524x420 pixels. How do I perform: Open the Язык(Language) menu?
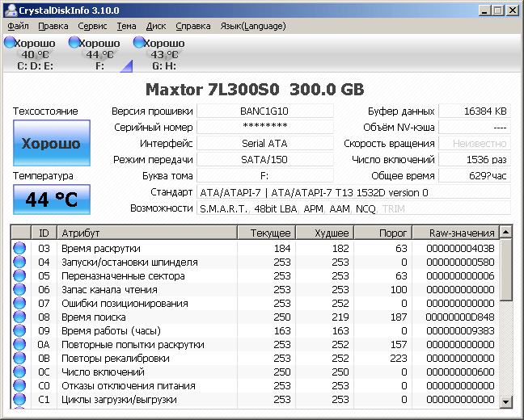pyautogui.click(x=252, y=26)
